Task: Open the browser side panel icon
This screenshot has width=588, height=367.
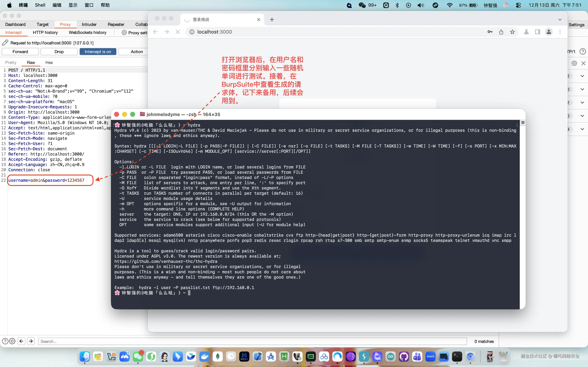Action: (x=537, y=32)
